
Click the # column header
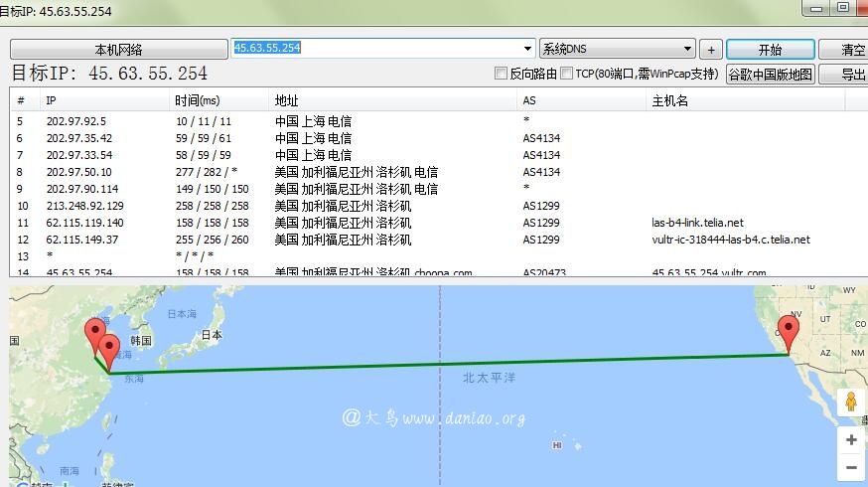click(x=25, y=100)
